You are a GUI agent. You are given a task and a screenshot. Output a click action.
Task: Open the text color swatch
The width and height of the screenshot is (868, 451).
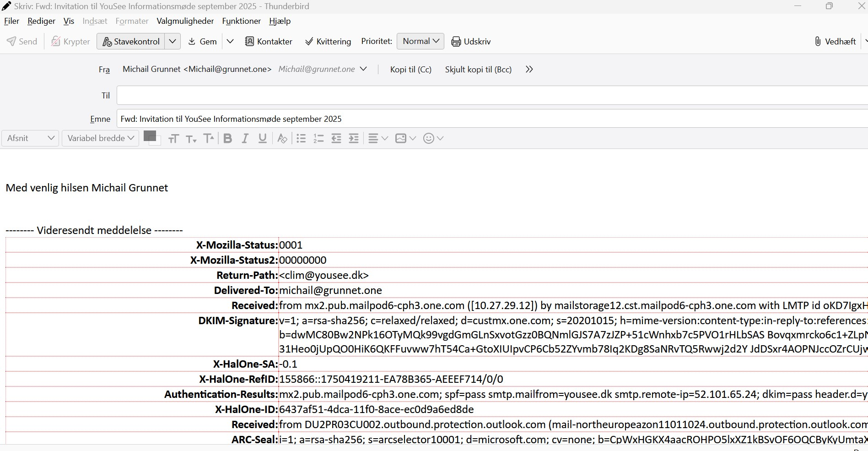point(150,136)
